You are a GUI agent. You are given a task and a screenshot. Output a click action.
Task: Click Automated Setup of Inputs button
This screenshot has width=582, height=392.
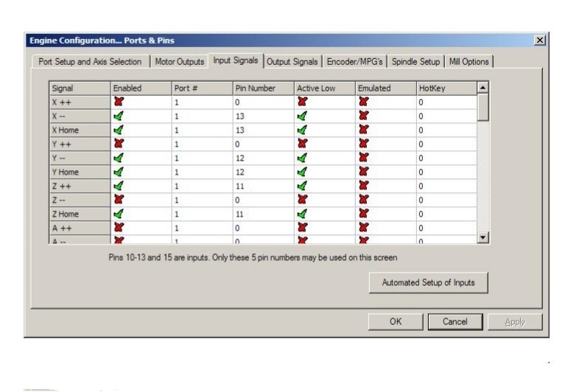coord(428,283)
